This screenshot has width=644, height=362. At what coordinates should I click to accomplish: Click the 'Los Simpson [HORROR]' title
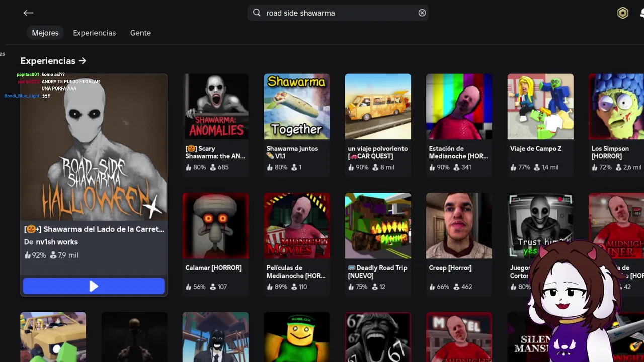click(x=610, y=152)
